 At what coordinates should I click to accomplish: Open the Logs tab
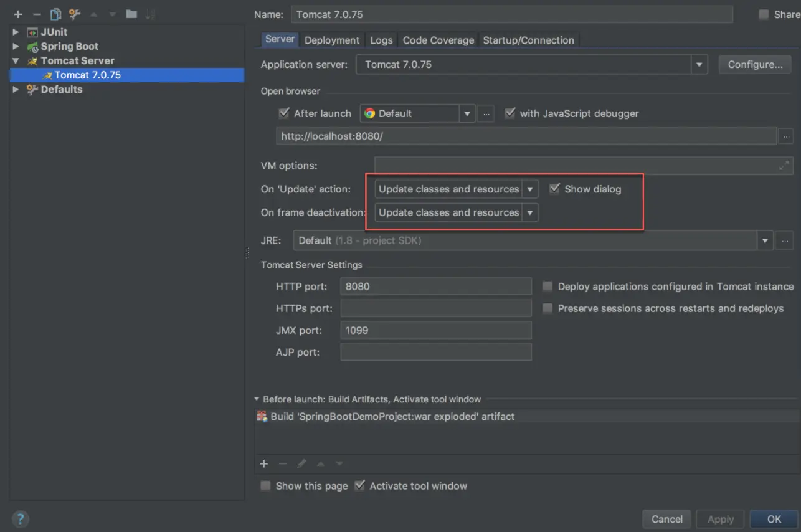(381, 40)
